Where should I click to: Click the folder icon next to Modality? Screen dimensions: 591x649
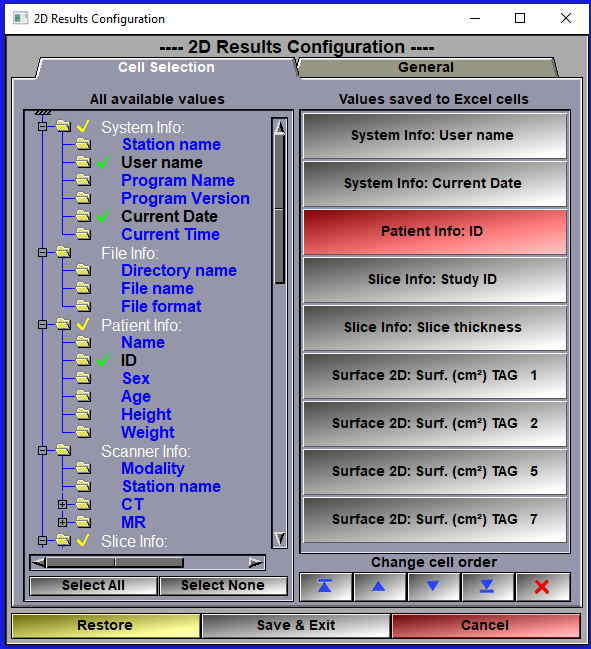[83, 468]
